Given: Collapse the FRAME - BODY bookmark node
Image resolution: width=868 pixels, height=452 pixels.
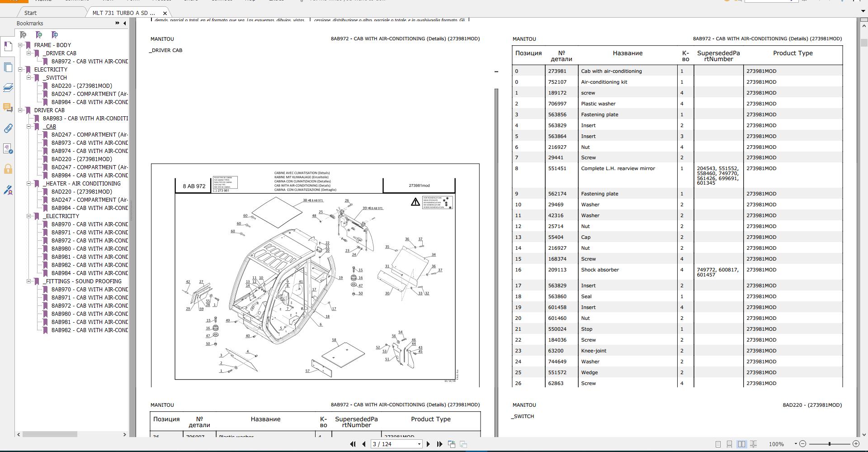Looking at the screenshot, I should [20, 45].
